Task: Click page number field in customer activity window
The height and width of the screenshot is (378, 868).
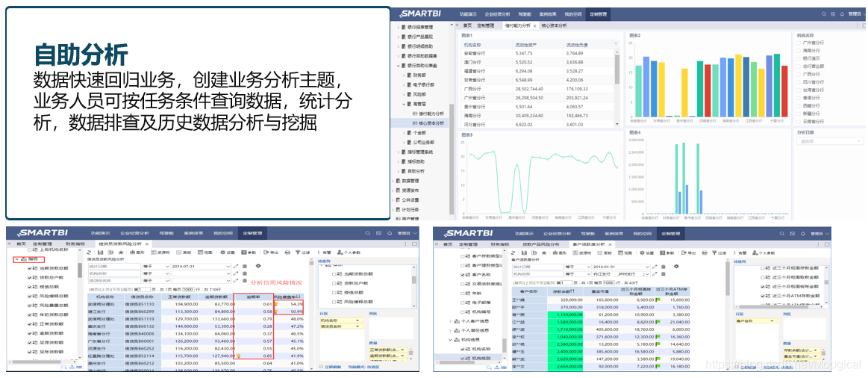Action: tap(566, 282)
